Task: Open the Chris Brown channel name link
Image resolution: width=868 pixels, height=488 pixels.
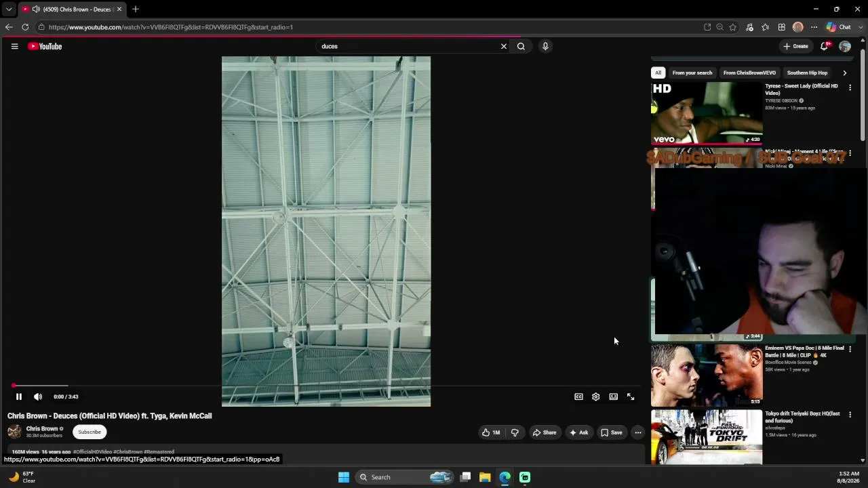Action: (42, 428)
